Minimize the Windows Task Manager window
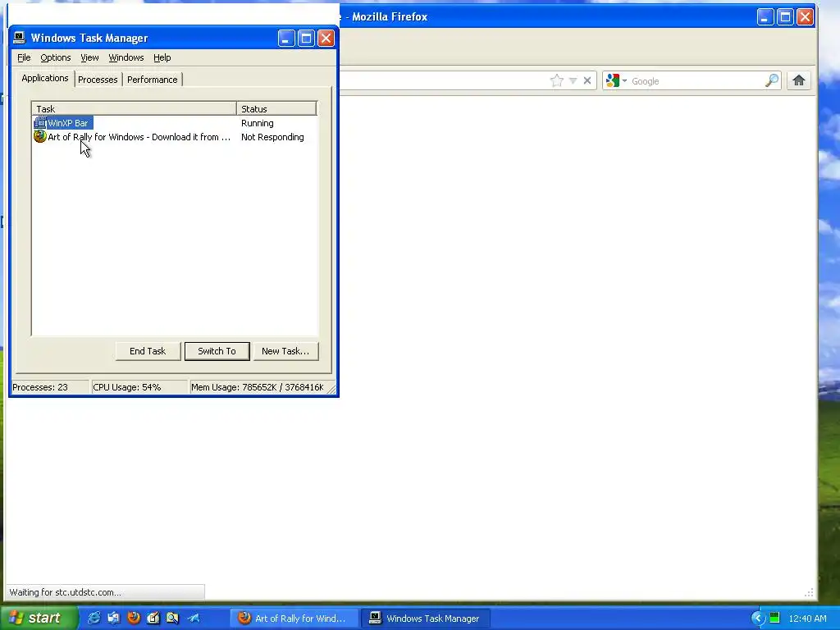Image resolution: width=840 pixels, height=630 pixels. pos(286,38)
